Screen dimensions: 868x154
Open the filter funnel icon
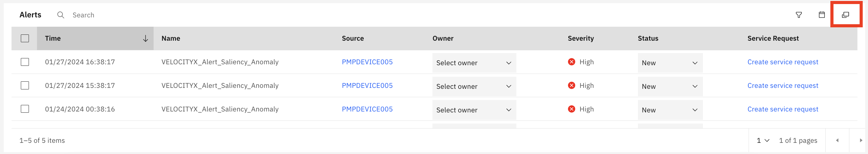(x=799, y=15)
